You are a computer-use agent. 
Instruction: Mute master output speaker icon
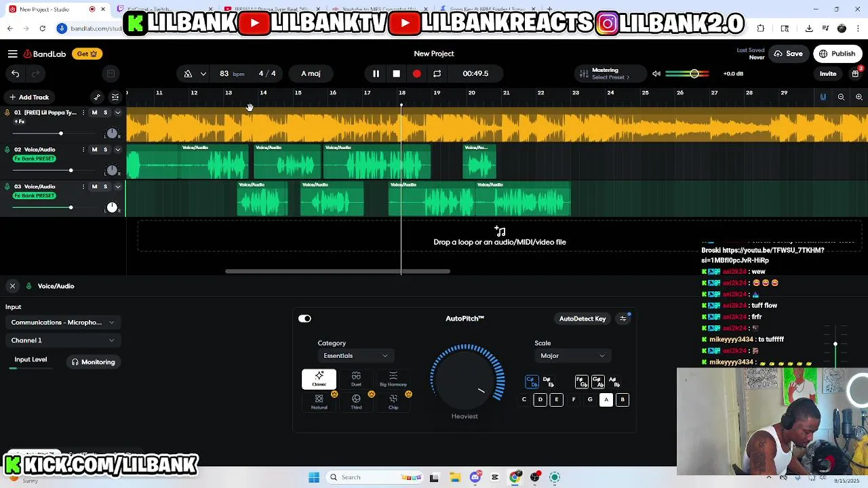tap(656, 73)
